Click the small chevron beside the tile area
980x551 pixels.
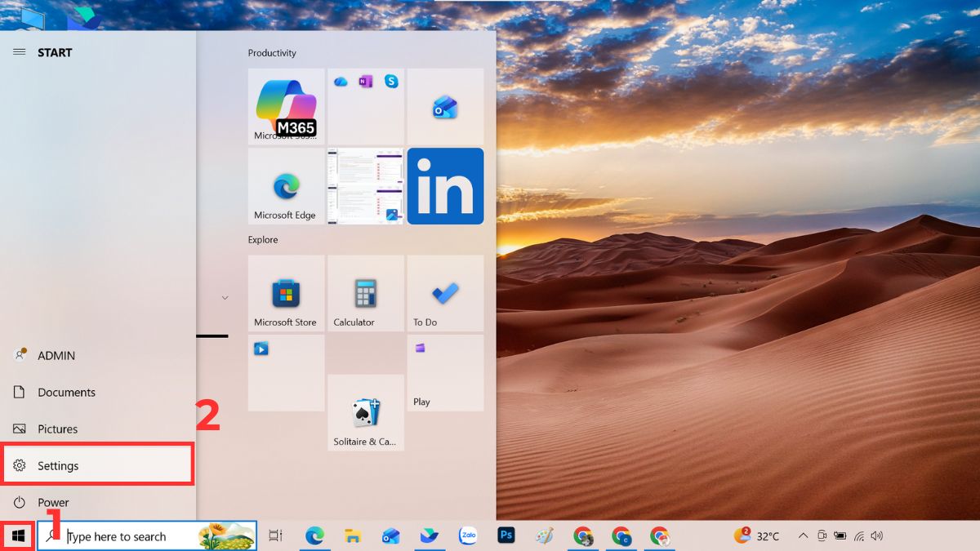(x=225, y=298)
